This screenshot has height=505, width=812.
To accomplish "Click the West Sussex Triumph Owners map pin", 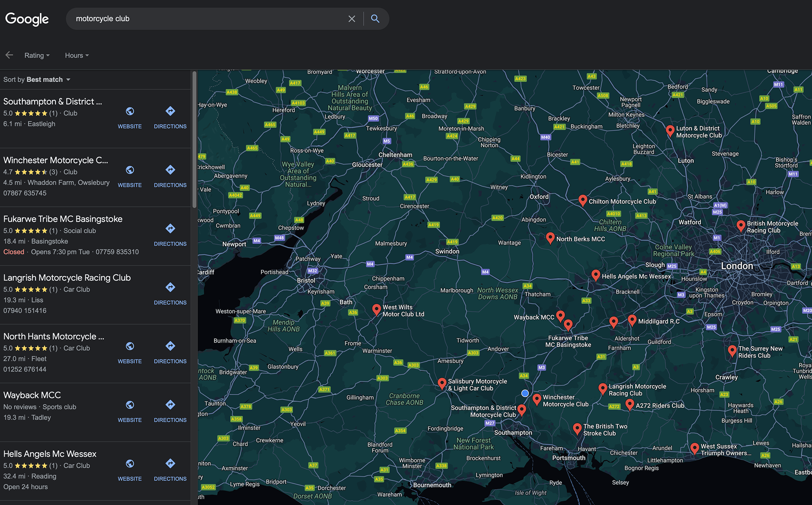I will 694,448.
